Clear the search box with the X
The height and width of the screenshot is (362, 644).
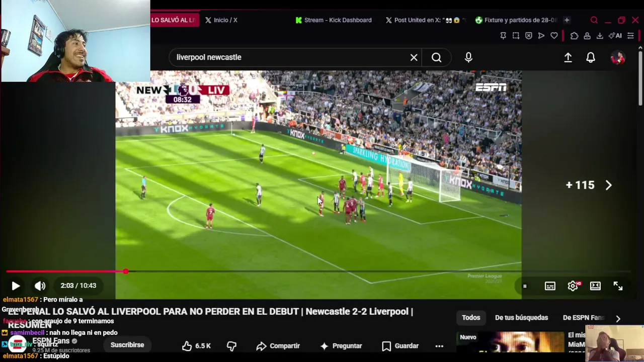(x=414, y=57)
